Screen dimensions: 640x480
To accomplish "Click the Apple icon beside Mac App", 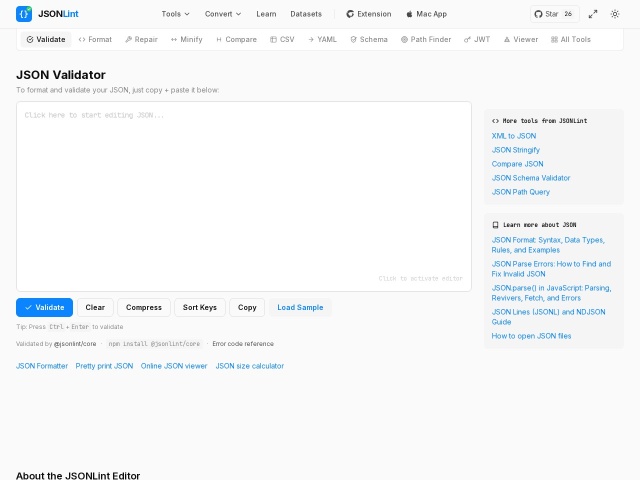I will [x=409, y=14].
